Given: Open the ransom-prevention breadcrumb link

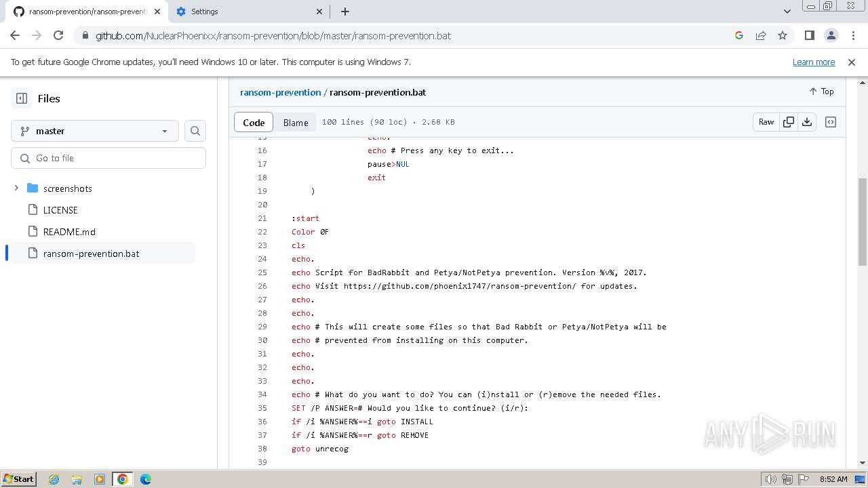Looking at the screenshot, I should pyautogui.click(x=280, y=92).
